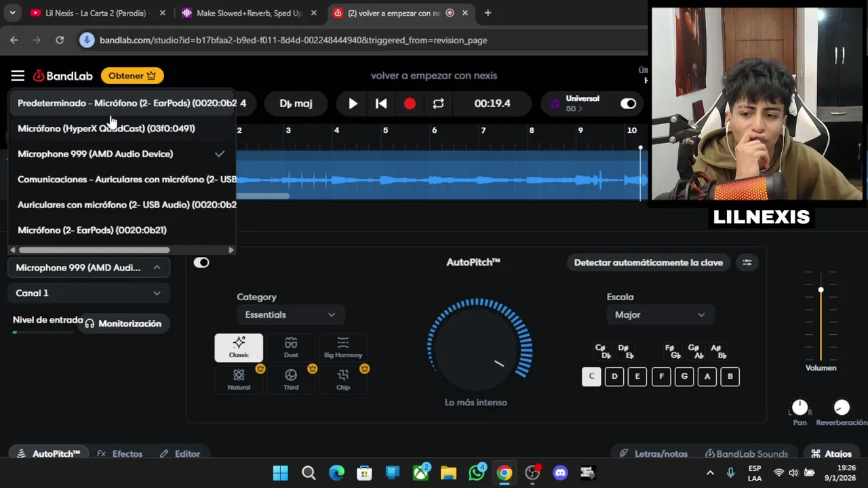Switch to the Efectos tab
The height and width of the screenshot is (488, 868).
point(120,453)
